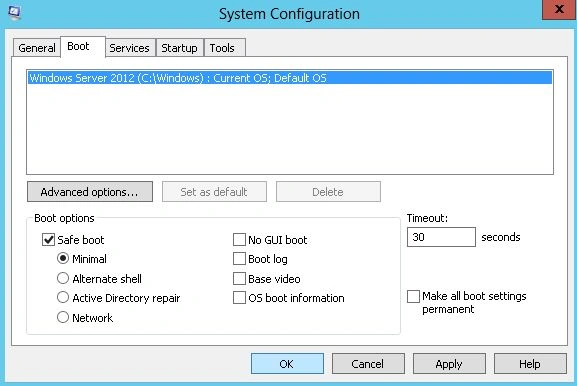Select the Boot tab
Image resolution: width=577 pixels, height=386 pixels.
click(83, 47)
